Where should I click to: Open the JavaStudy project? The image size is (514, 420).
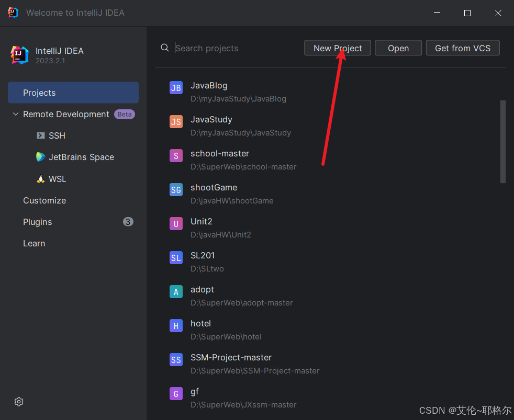[211, 120]
